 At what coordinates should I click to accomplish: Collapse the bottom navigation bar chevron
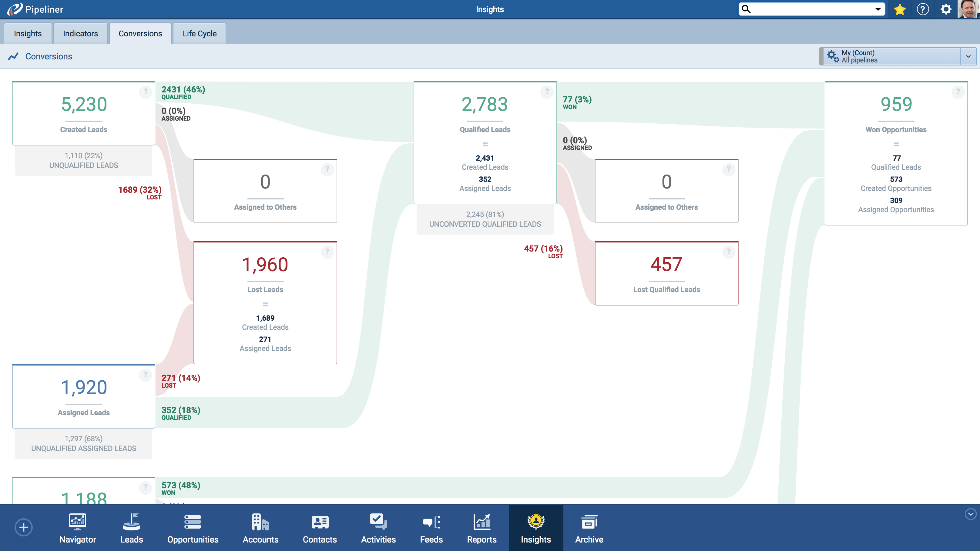[971, 514]
